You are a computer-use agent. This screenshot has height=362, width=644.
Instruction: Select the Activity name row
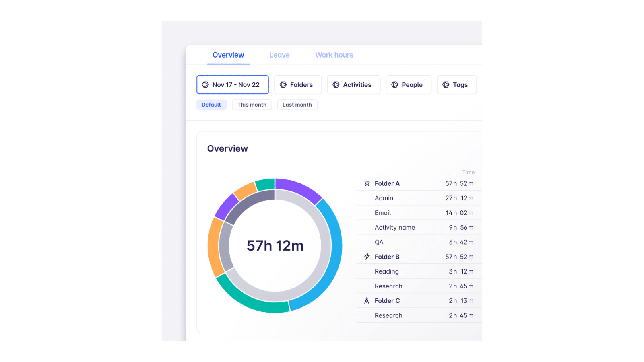click(x=419, y=228)
